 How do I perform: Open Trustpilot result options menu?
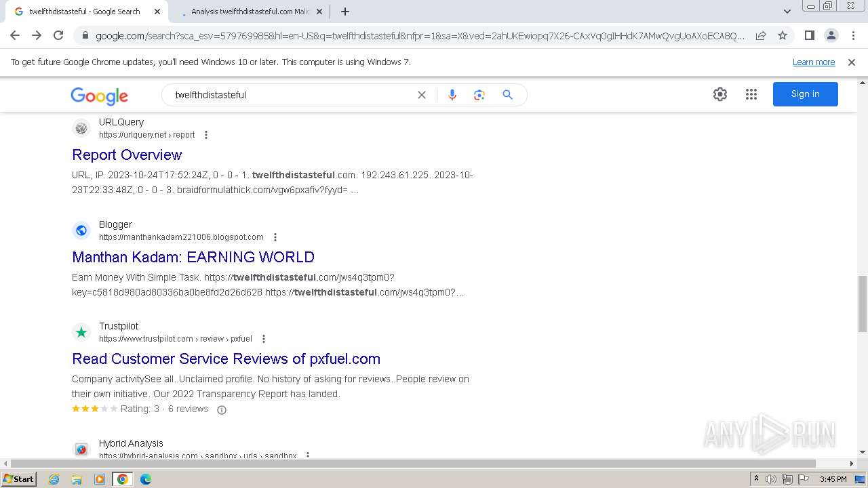[x=264, y=339]
